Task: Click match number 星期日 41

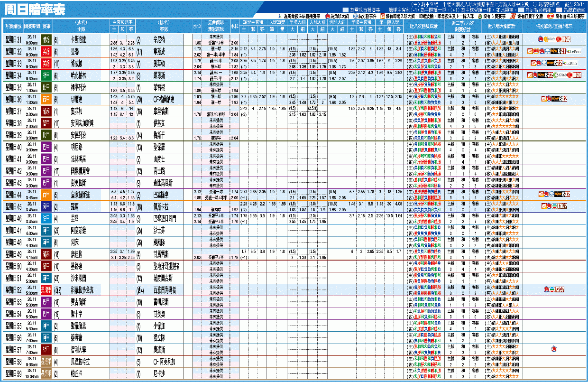Action: click(13, 158)
